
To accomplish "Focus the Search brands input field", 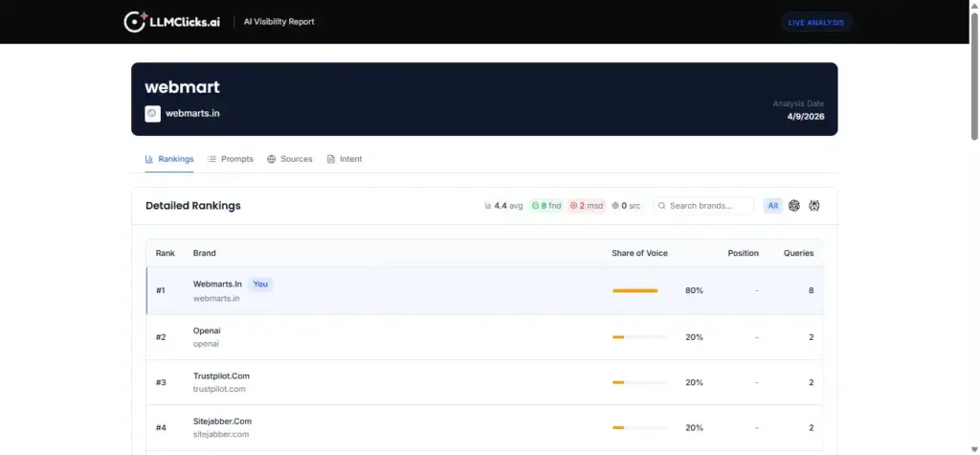I will tap(708, 205).
